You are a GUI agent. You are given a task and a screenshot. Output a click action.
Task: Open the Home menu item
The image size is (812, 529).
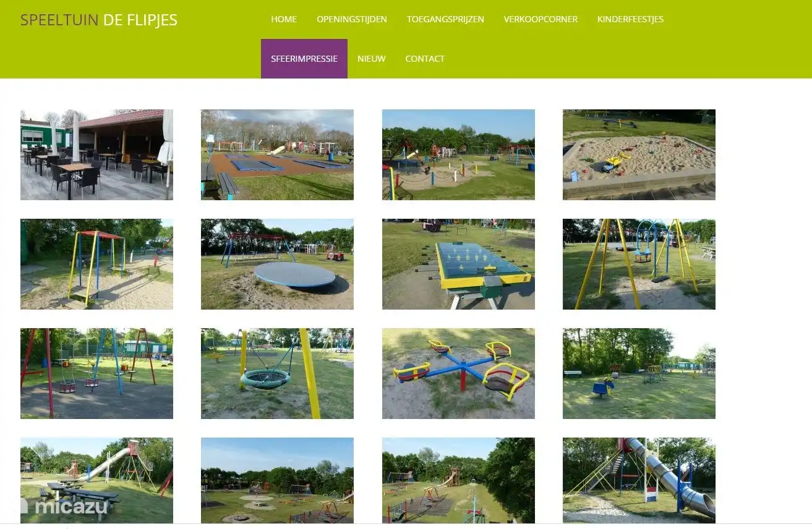tap(284, 19)
